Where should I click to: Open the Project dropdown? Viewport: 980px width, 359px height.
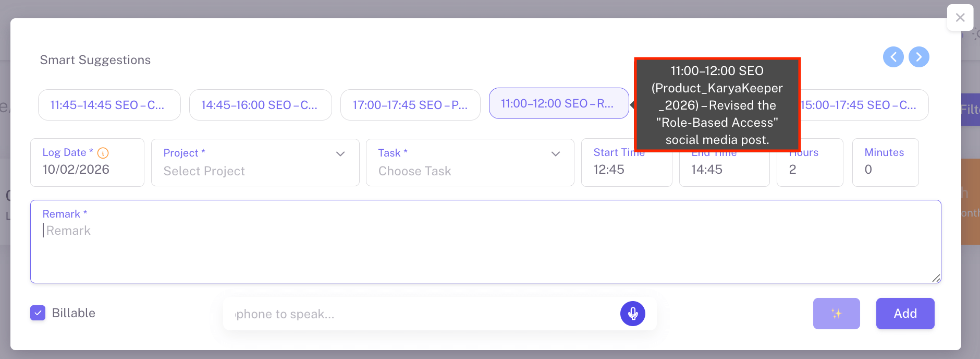click(x=255, y=162)
